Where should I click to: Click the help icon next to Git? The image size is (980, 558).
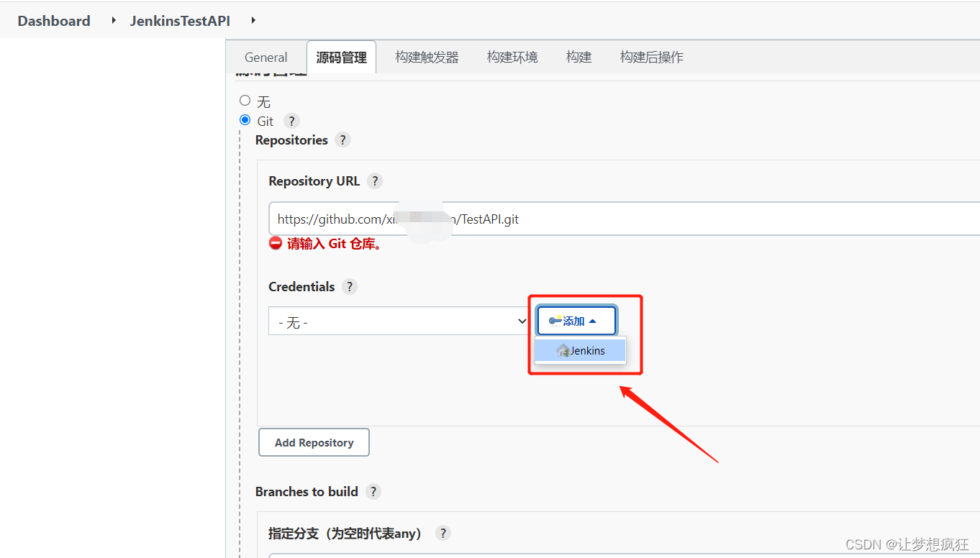point(291,121)
